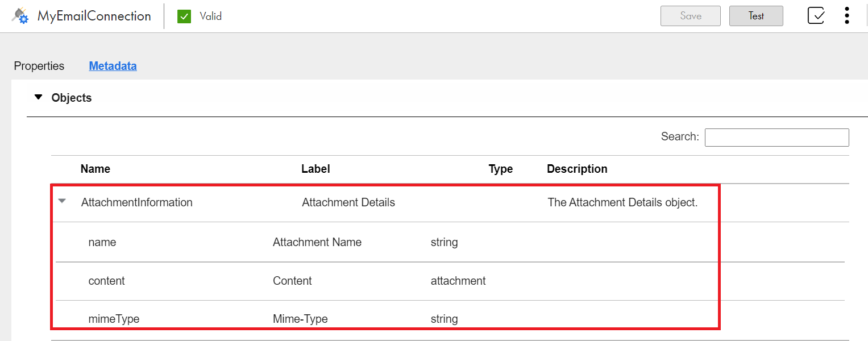Click the Search: label
The image size is (868, 341).
(680, 136)
